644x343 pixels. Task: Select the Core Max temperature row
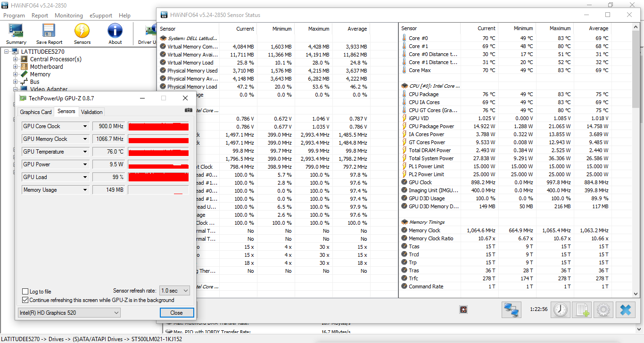505,70
